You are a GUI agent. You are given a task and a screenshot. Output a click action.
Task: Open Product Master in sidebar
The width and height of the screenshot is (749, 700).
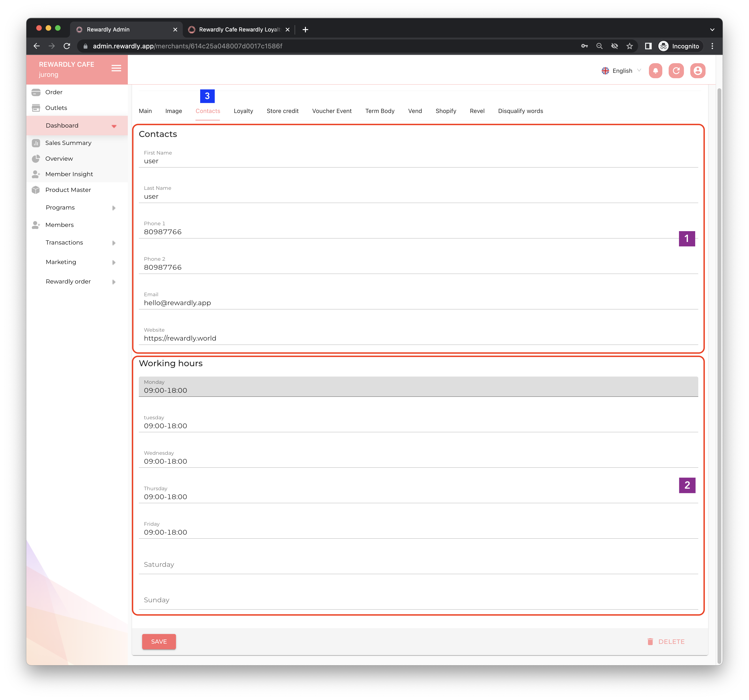pos(77,190)
